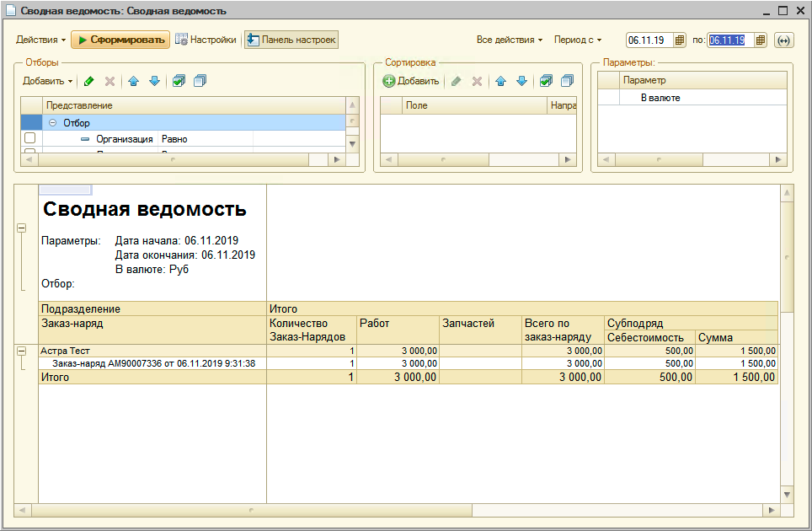Collapse the report header parameters group
This screenshot has width=812, height=531.
(21, 228)
